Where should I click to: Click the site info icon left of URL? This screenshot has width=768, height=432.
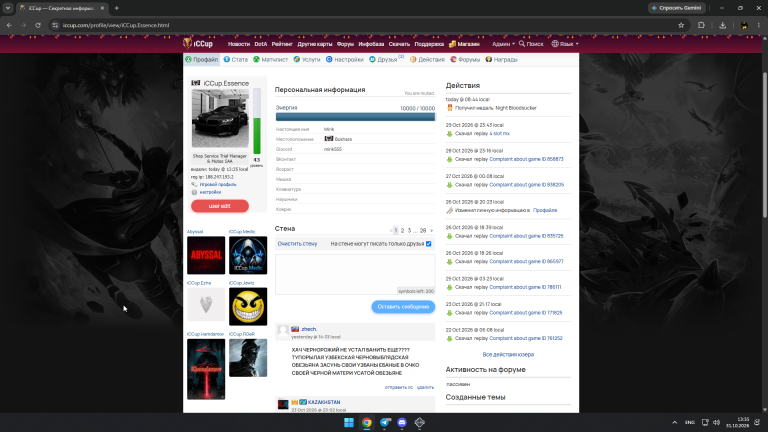click(55, 25)
